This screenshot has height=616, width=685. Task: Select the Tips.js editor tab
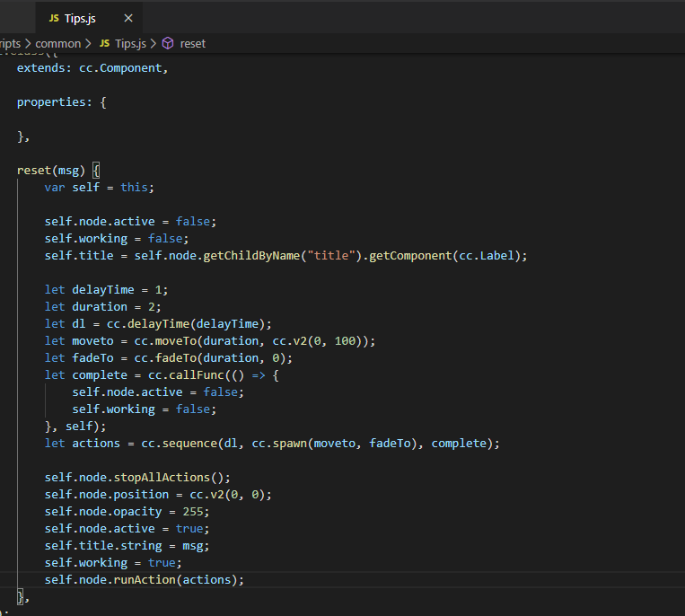[x=89, y=18]
